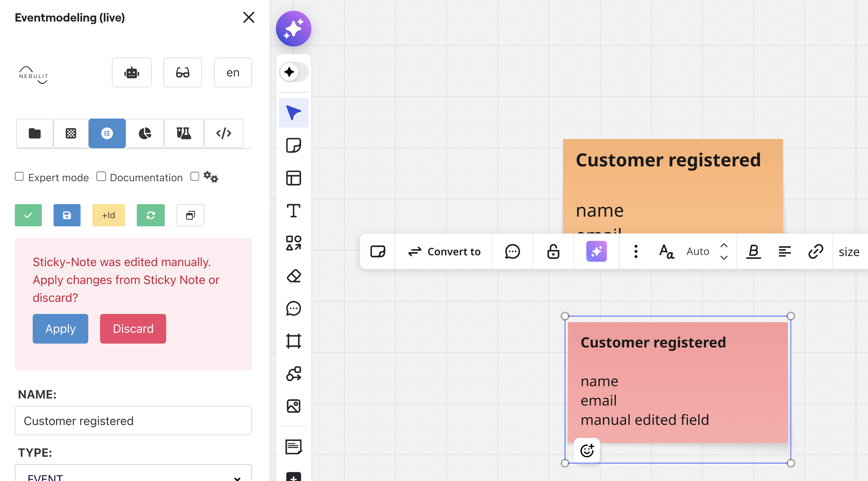Switch to the code tab in the panel
This screenshot has height=481, width=868.
coord(223,133)
